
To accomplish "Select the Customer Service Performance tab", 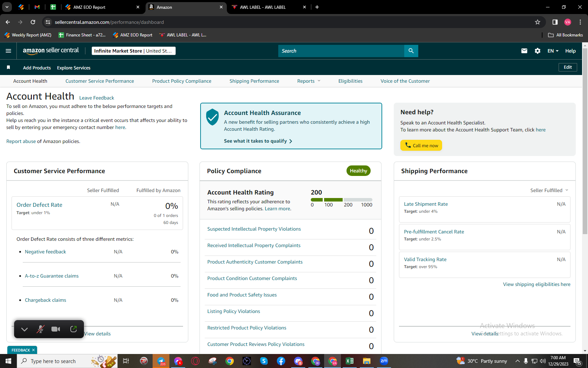I will [99, 81].
